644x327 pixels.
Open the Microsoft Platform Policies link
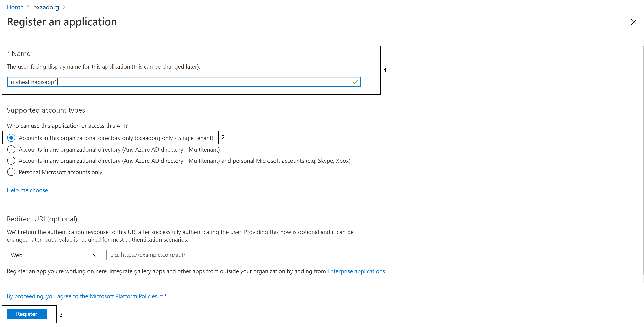[x=82, y=296]
